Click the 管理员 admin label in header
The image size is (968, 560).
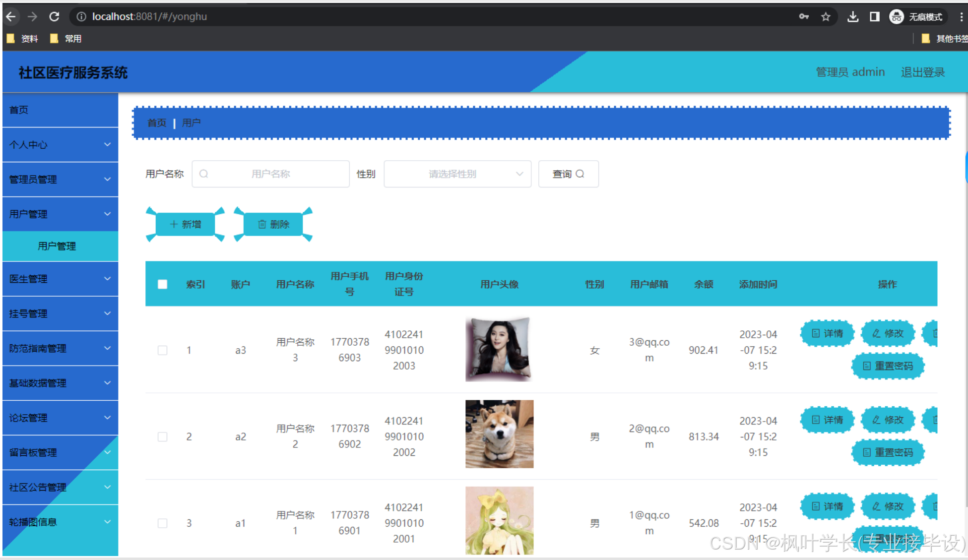click(850, 72)
